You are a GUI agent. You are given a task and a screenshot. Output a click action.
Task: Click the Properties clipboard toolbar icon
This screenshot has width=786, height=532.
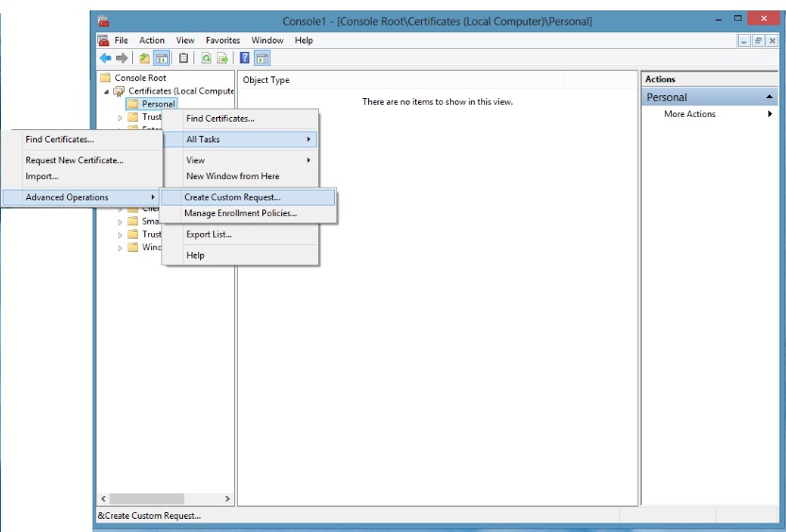pyautogui.click(x=183, y=58)
